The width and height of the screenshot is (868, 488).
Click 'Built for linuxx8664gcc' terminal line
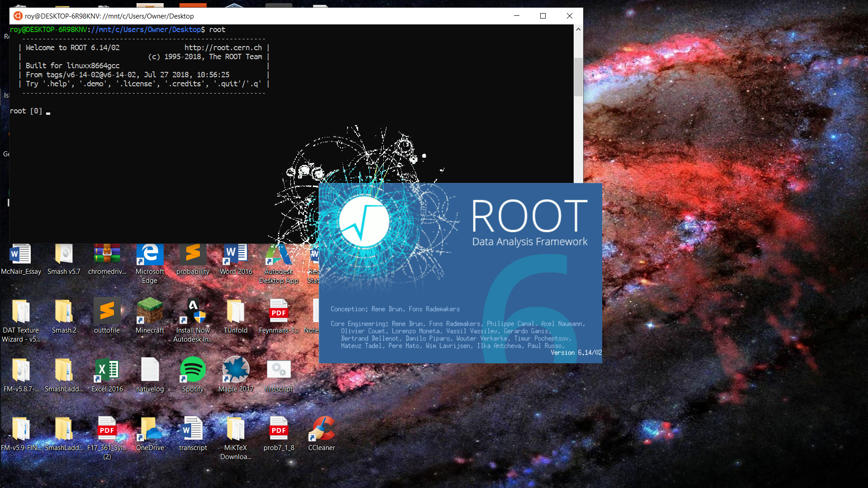click(73, 66)
